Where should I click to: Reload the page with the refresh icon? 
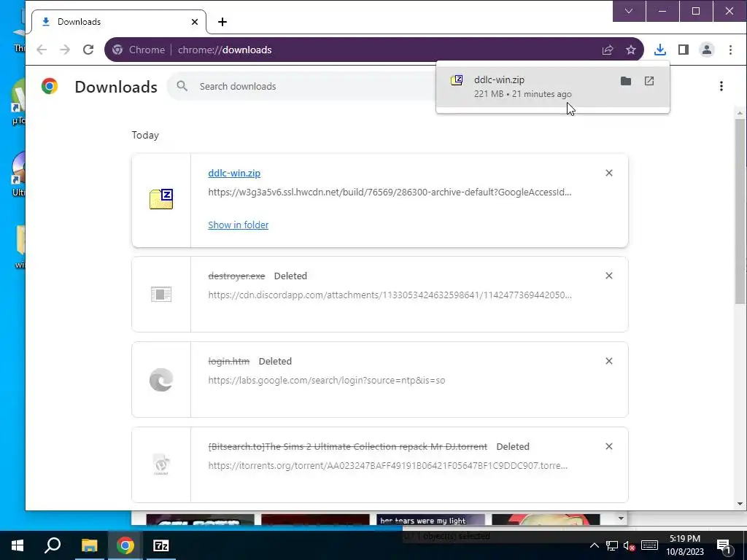coord(88,50)
